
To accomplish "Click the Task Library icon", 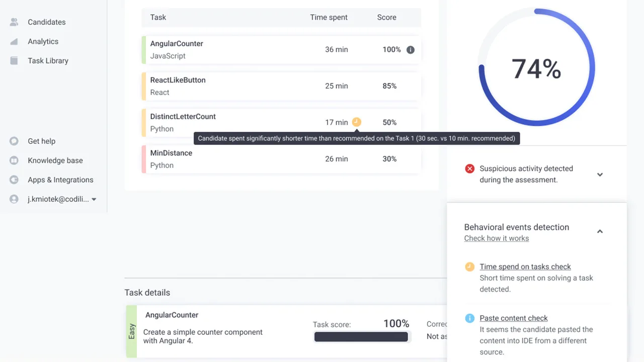I will tap(14, 61).
